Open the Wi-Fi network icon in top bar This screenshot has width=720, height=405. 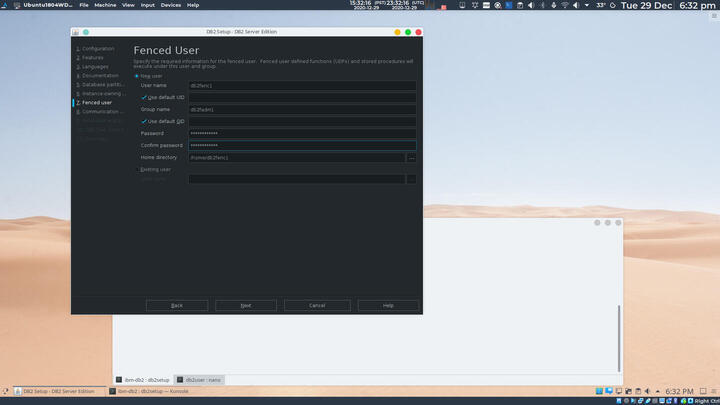565,5
